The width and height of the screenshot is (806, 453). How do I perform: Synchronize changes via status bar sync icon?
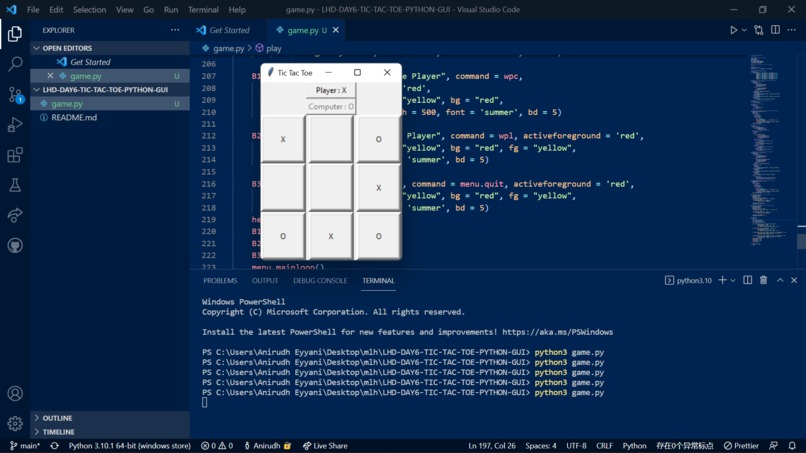(54, 446)
